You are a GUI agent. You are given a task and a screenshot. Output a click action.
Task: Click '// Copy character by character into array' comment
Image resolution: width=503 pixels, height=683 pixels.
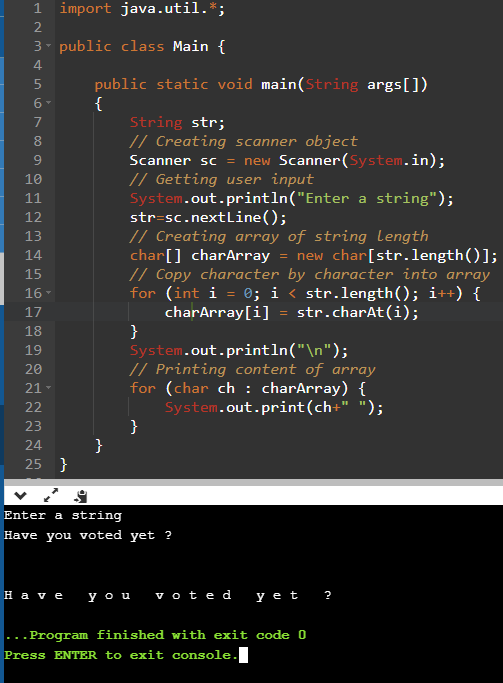coord(310,274)
